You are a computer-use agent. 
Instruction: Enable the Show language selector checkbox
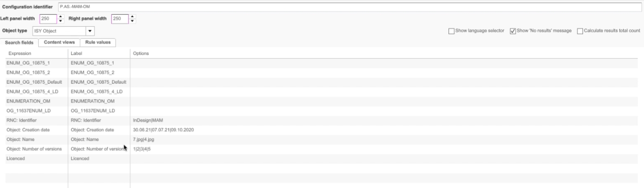[x=451, y=31]
